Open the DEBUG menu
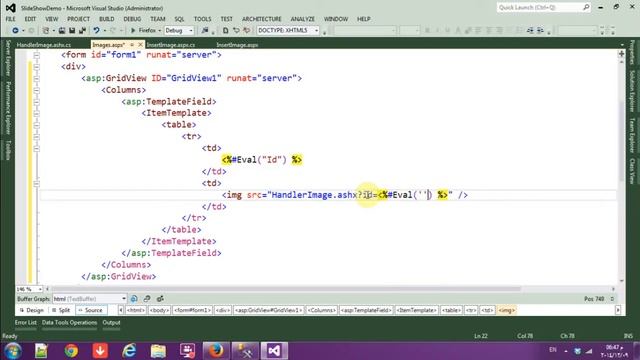 pyautogui.click(x=132, y=19)
